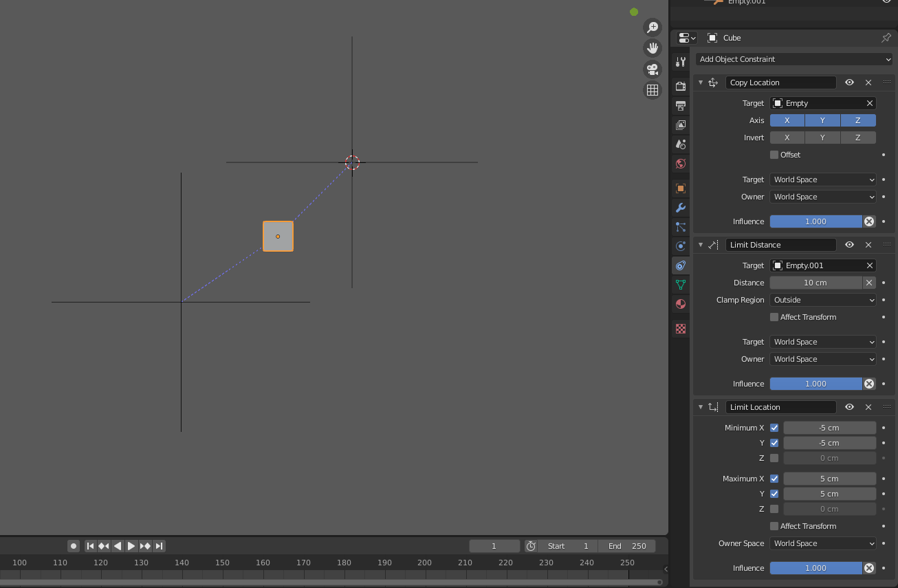Collapse the Limit Location constraint panel
Viewport: 898px width, 588px height.
[x=701, y=407]
